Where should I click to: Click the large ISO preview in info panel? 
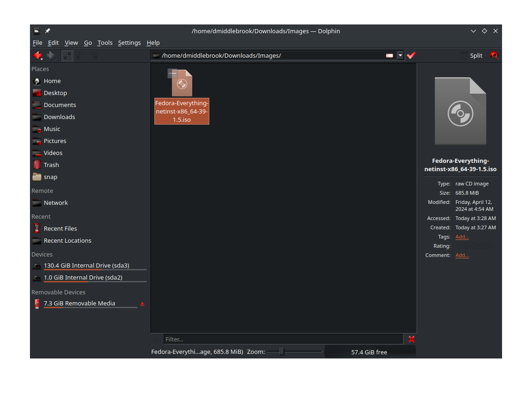click(x=461, y=111)
